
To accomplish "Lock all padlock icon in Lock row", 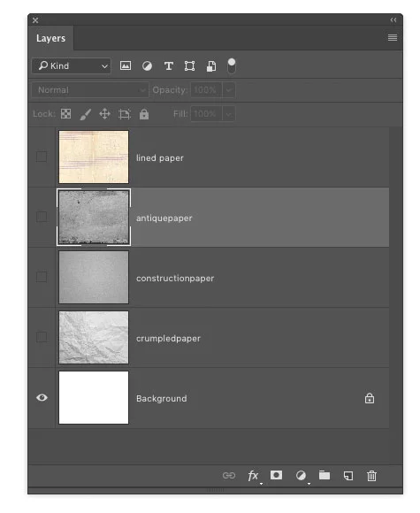I will (x=144, y=114).
